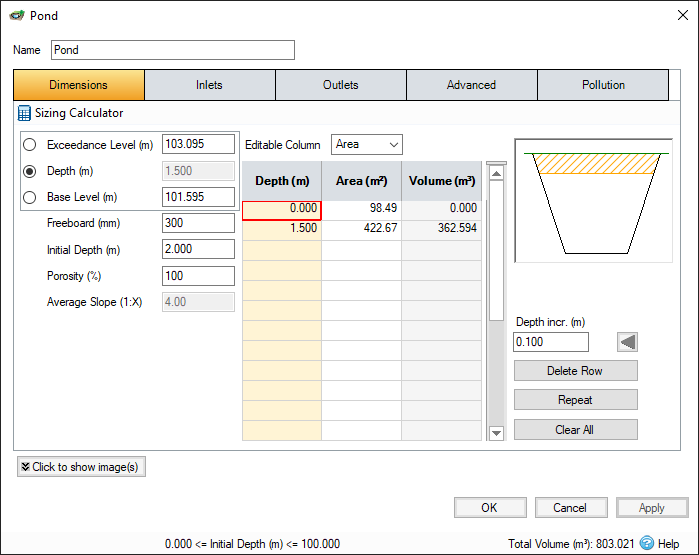The image size is (699, 555).
Task: Select the Exceedance Level radio button
Action: [30, 144]
